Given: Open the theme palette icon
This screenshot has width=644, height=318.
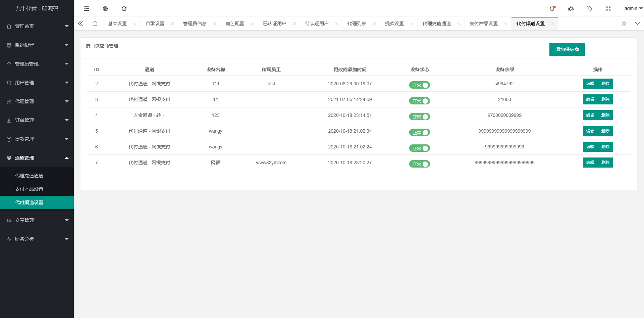Looking at the screenshot, I should (571, 9).
